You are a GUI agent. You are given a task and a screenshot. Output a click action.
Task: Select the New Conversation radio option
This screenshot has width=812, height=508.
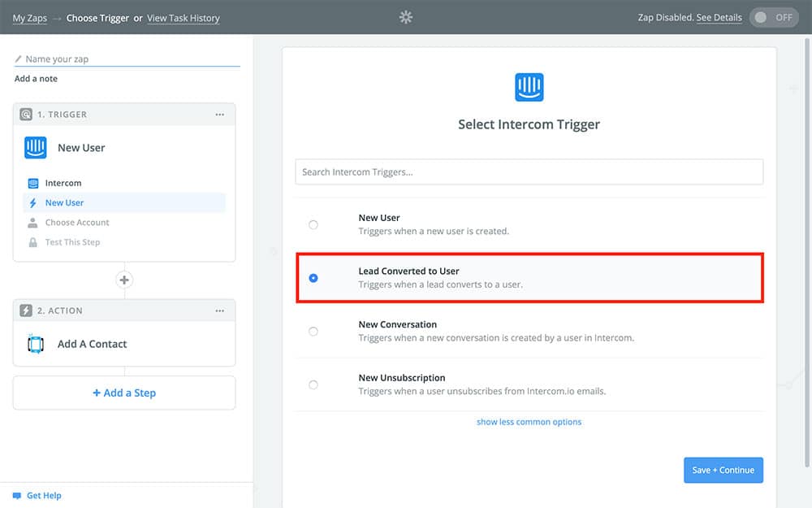coord(313,331)
